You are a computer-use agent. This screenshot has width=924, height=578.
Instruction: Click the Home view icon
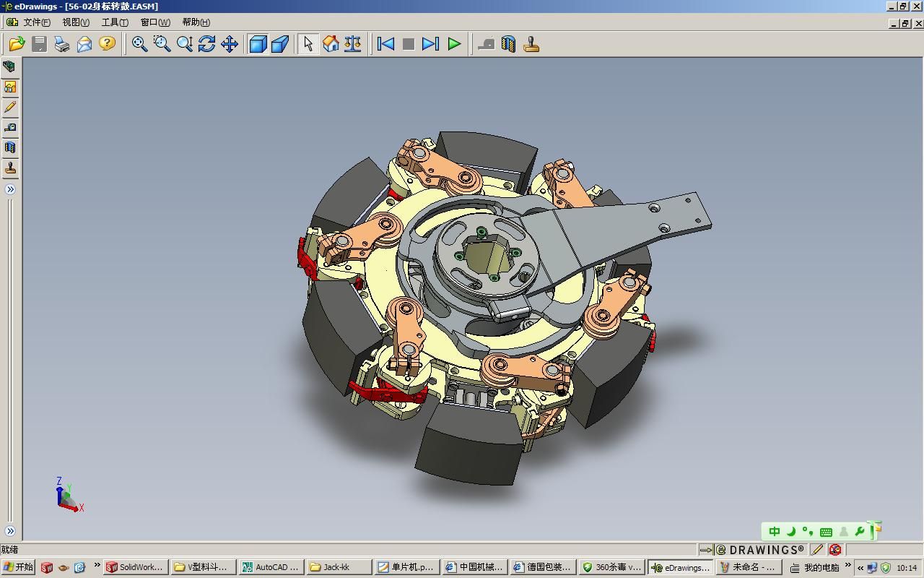tap(331, 44)
